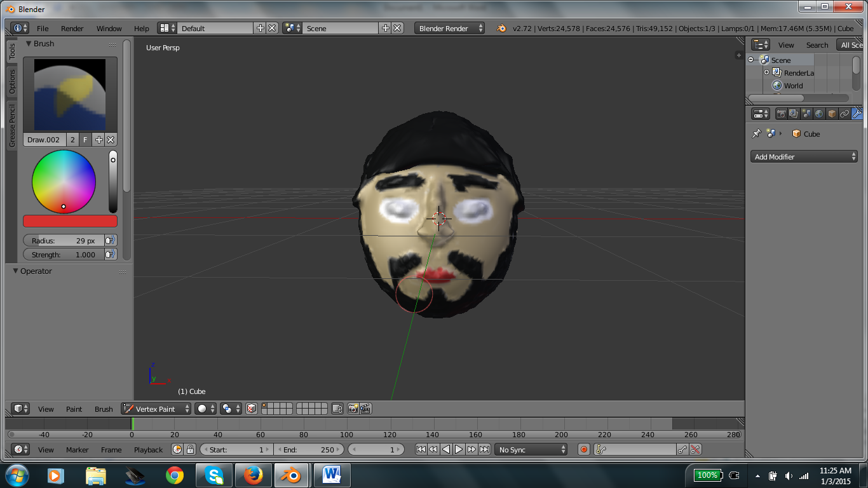
Task: Open the No Sync dropdown
Action: coord(531,449)
